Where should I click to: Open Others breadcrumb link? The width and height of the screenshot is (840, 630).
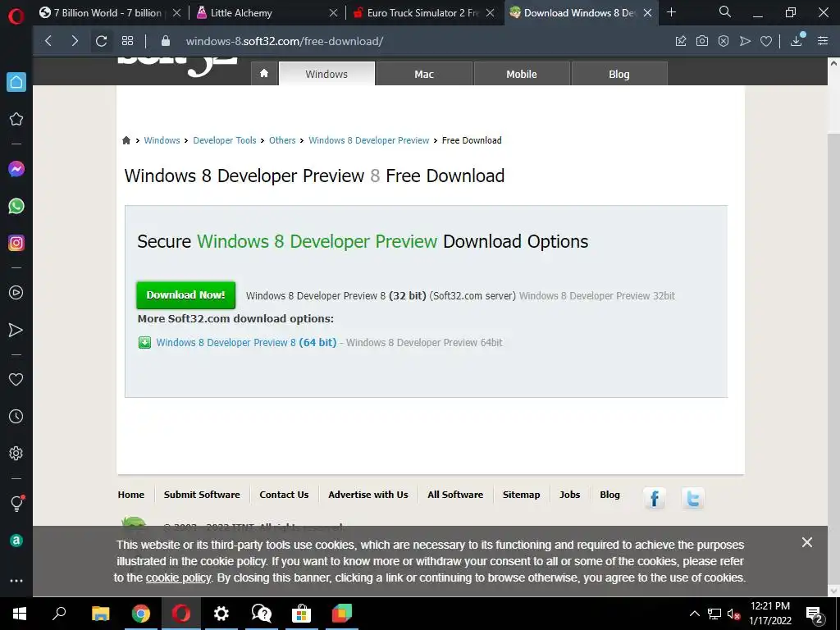(x=282, y=140)
